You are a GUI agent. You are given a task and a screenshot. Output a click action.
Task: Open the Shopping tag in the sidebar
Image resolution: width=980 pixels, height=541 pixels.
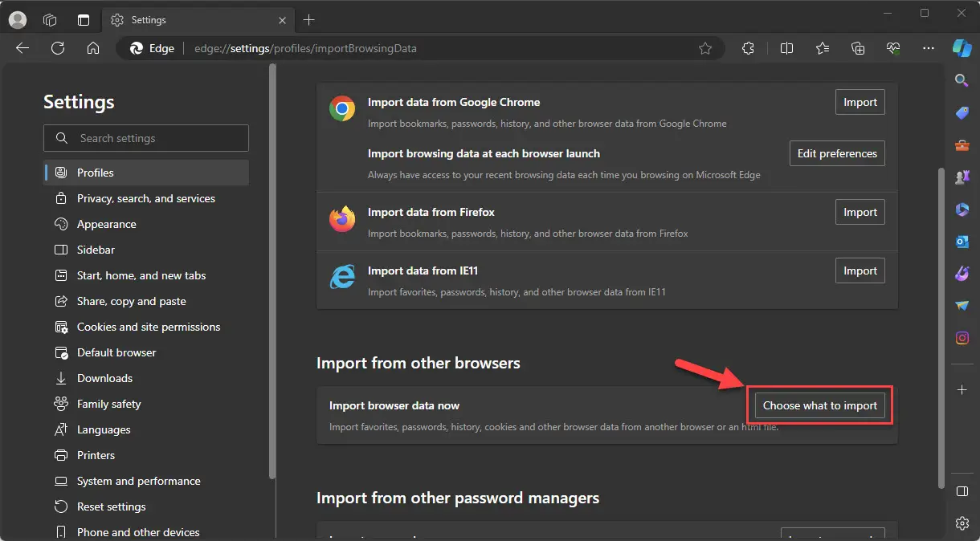pyautogui.click(x=962, y=113)
